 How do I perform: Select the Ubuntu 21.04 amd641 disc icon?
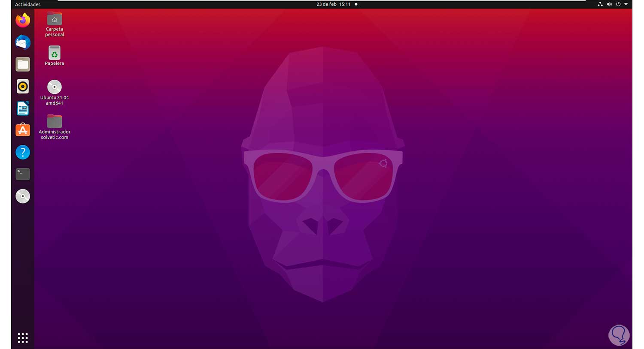click(x=55, y=93)
